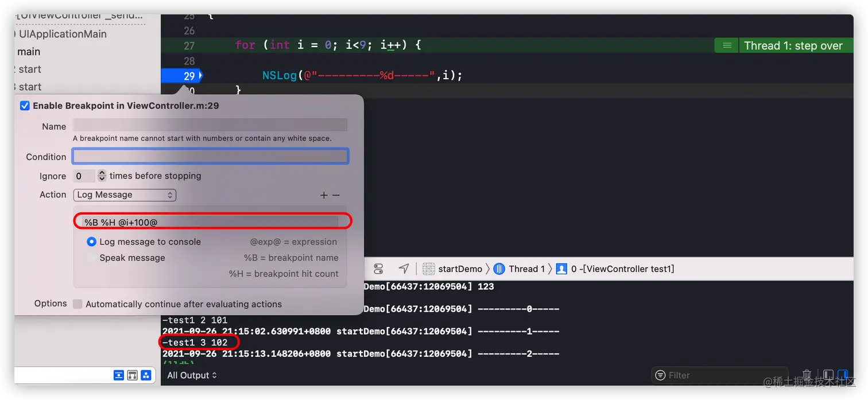Click the NSLog statement on line 29
Viewport: 868px width, 400px height.
(x=362, y=76)
